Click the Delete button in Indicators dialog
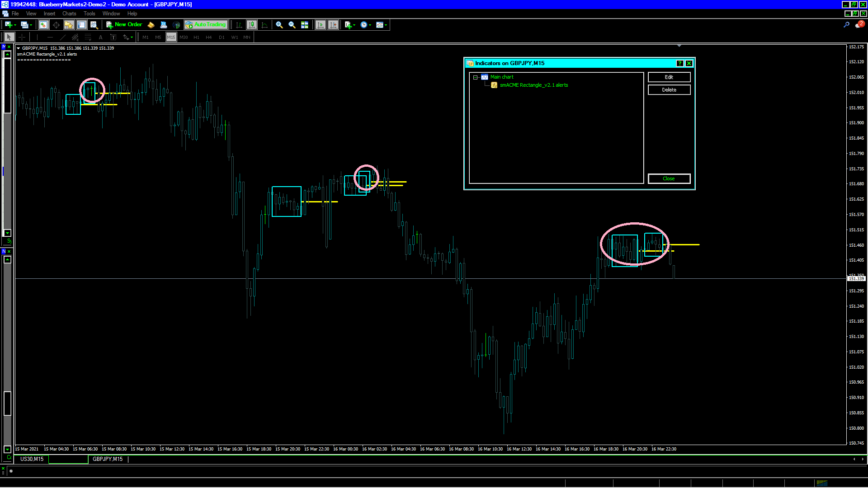The height and width of the screenshot is (488, 868). (x=669, y=90)
